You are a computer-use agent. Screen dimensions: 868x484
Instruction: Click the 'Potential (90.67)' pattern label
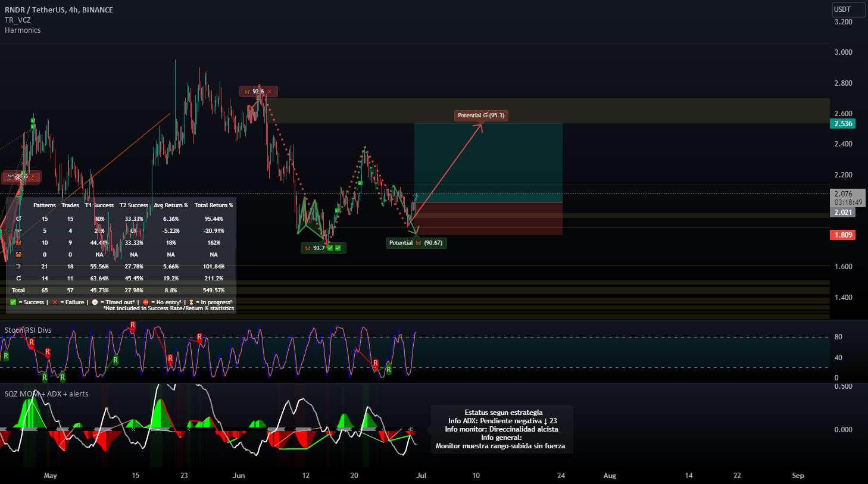tap(416, 243)
